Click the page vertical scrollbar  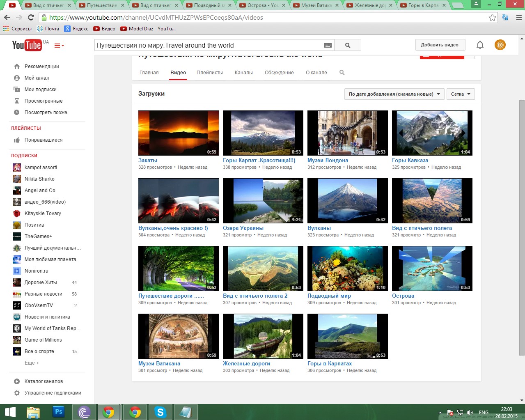click(x=522, y=228)
